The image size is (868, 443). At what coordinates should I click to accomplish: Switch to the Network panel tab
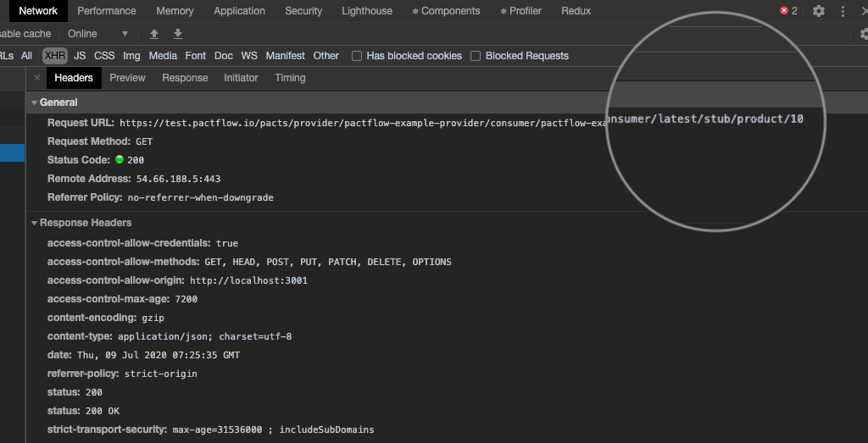point(38,11)
